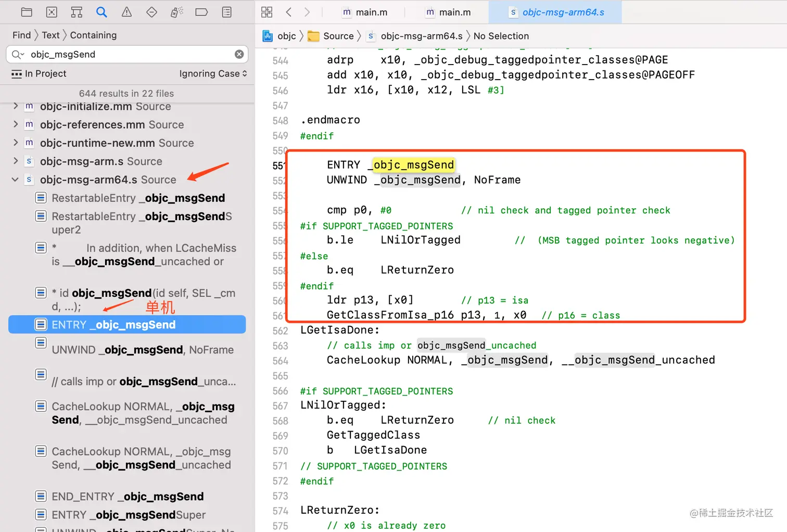Clear the search field with the x button
Viewport: 787px width, 532px height.
[239, 54]
